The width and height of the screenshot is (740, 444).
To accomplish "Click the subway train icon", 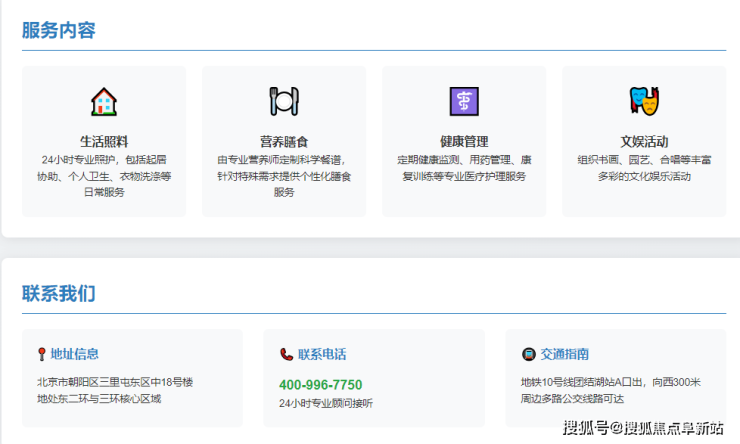I will [528, 354].
